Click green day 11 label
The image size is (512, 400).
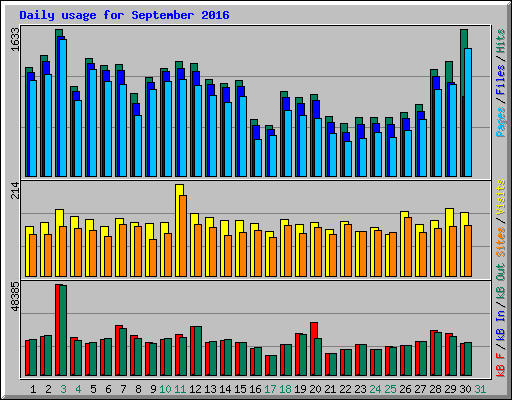180,389
